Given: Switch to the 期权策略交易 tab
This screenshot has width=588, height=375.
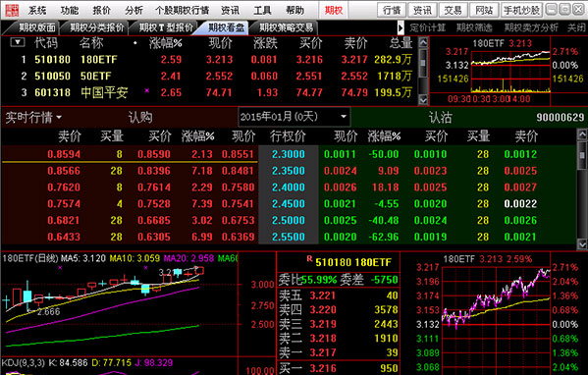Looking at the screenshot, I should click(286, 27).
